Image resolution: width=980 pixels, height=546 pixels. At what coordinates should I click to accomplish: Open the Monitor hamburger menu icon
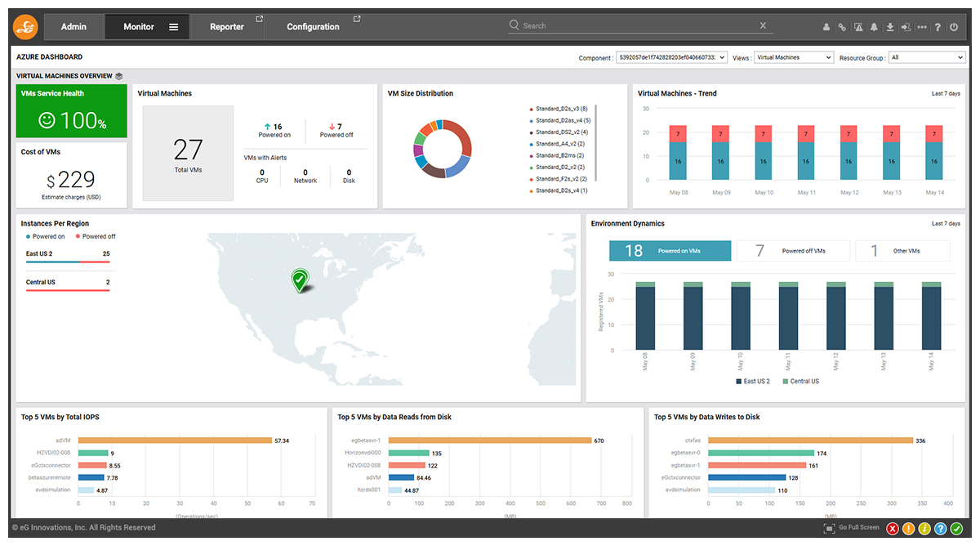pos(173,27)
